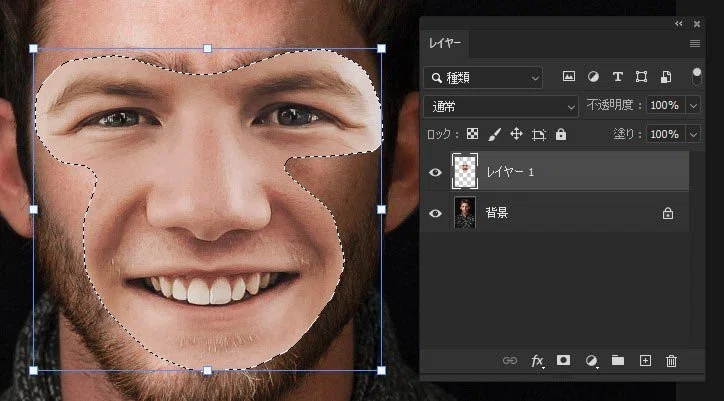Image resolution: width=724 pixels, height=401 pixels.
Task: Open the Layers panel hamburger menu
Action: 695,43
